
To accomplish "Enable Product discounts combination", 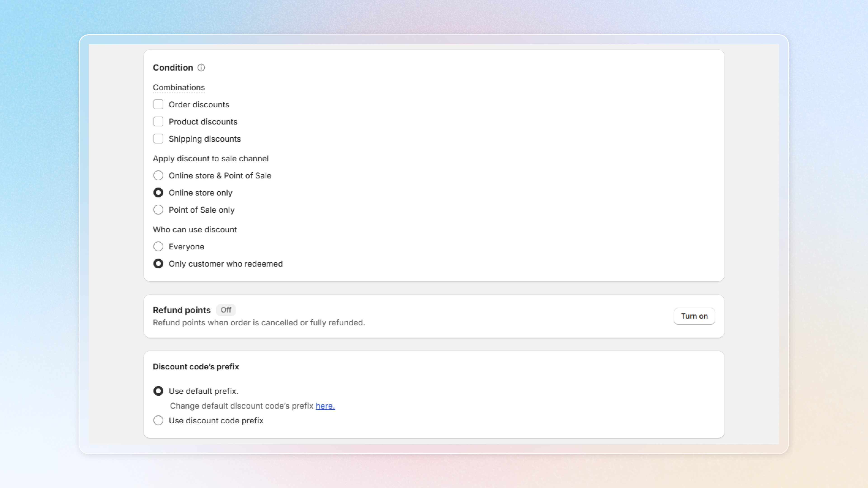I will point(158,122).
